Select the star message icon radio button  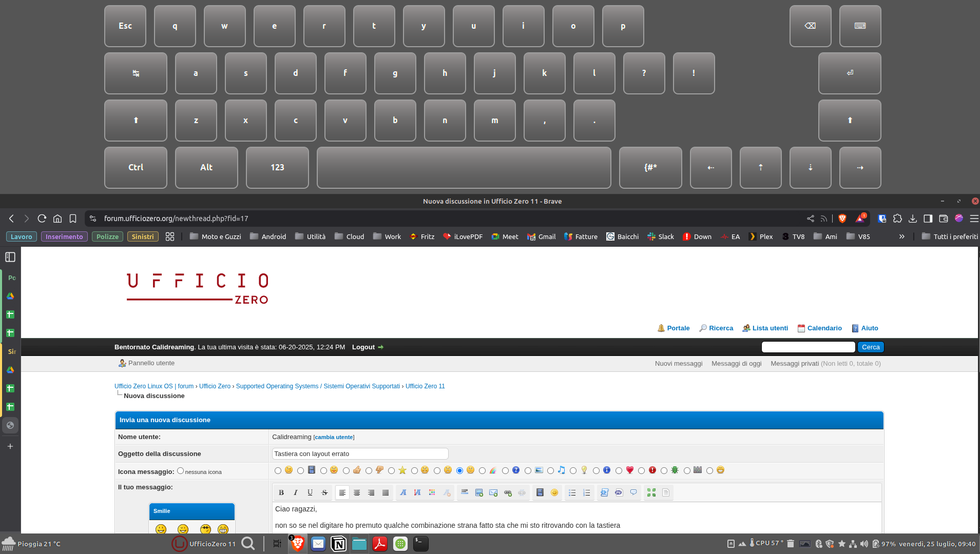(392, 471)
